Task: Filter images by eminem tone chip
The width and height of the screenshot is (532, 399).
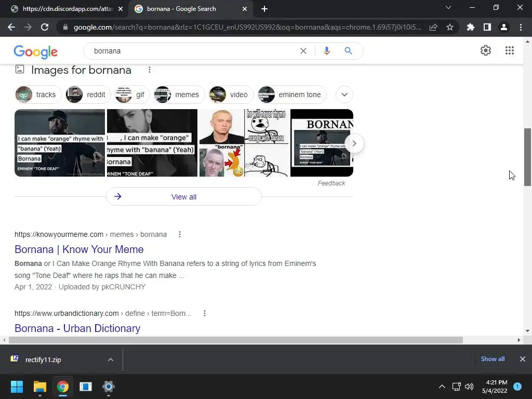Action: (x=292, y=95)
